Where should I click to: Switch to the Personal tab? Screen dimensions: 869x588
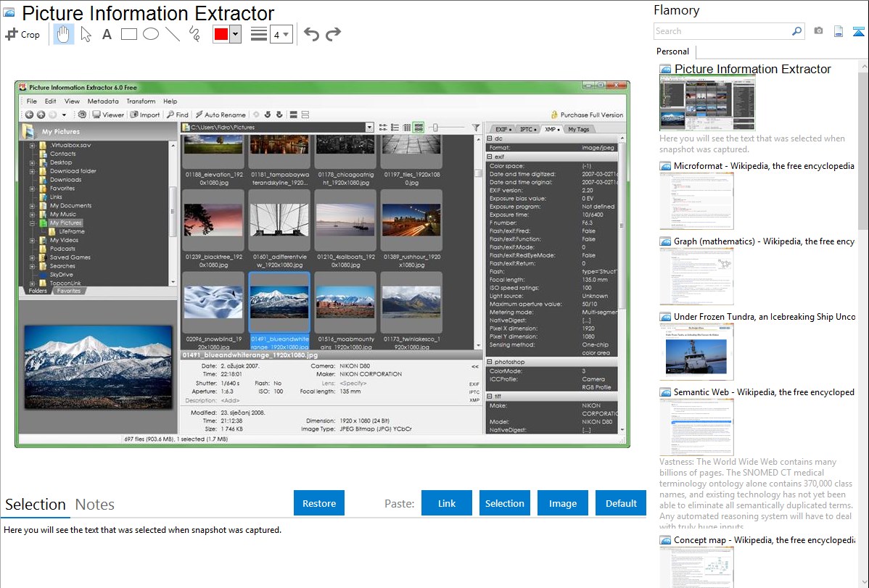click(673, 51)
